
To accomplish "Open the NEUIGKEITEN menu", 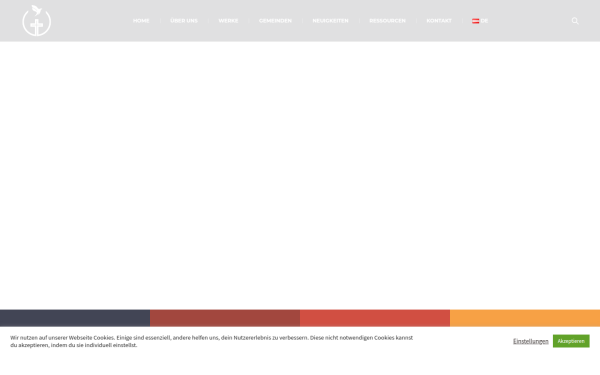I will pyautogui.click(x=331, y=21).
